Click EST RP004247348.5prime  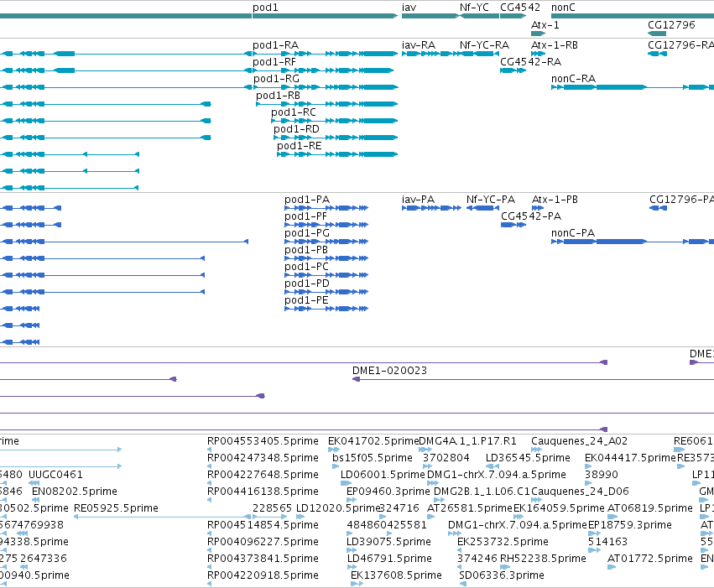[x=263, y=458]
